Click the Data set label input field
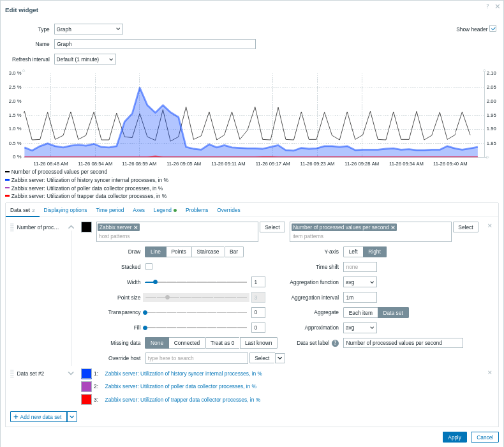Image resolution: width=504 pixels, height=447 pixels. coord(403,343)
